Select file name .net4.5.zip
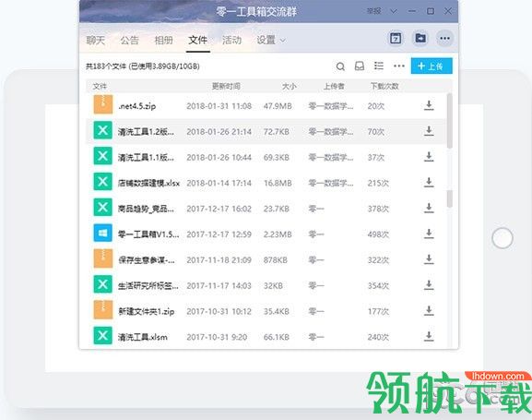 (x=137, y=106)
